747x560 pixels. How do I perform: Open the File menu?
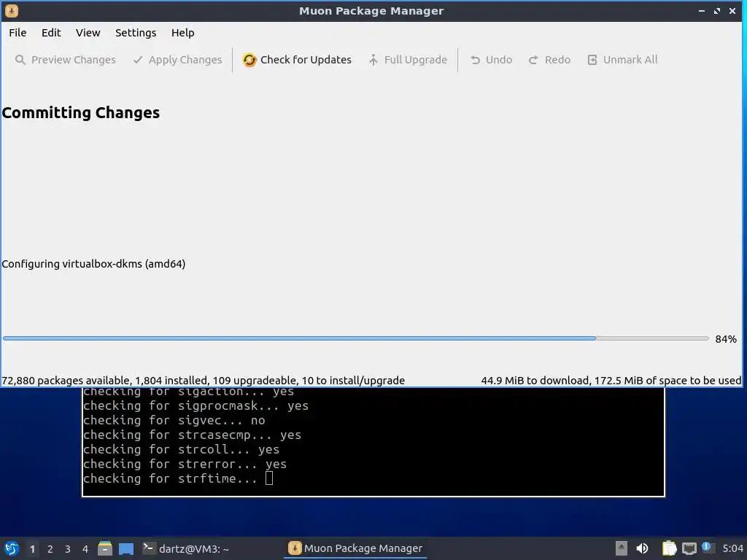[x=18, y=33]
